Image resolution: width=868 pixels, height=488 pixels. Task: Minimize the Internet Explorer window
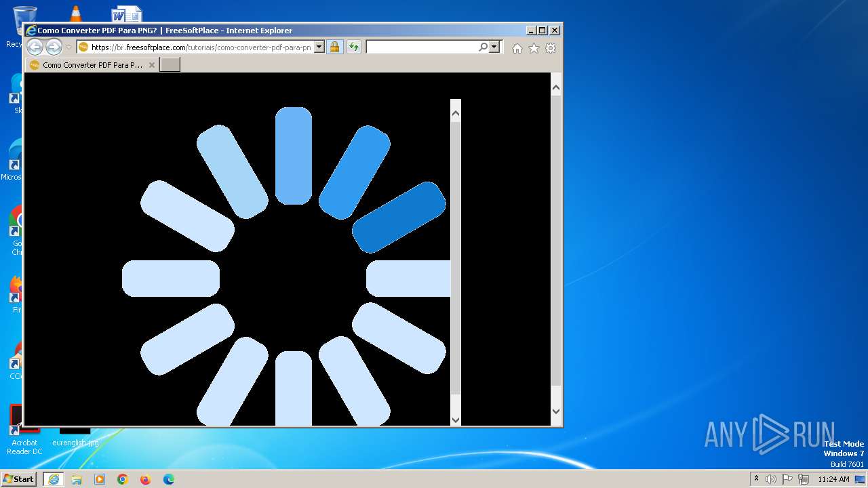(x=530, y=30)
